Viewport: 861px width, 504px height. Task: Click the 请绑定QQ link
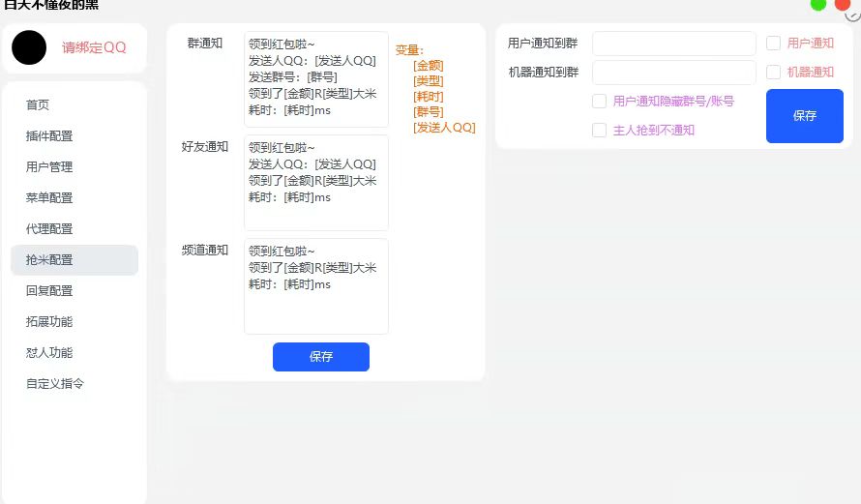(x=94, y=47)
